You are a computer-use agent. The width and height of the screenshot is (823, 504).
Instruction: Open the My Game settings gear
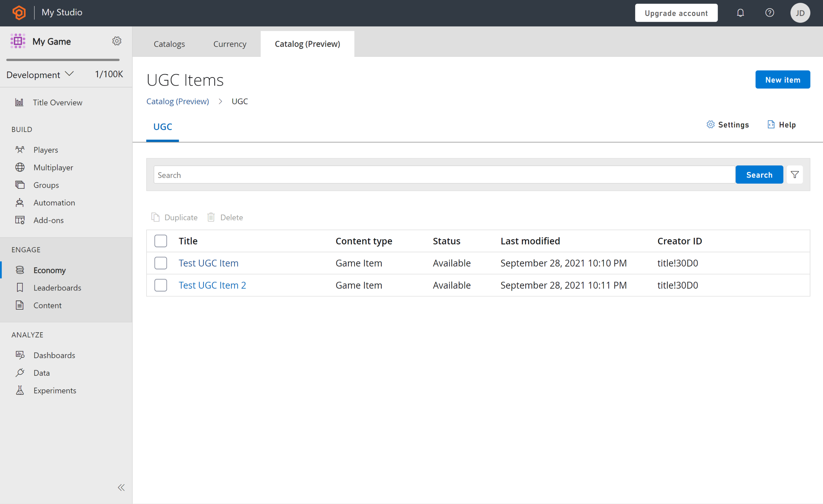(116, 41)
